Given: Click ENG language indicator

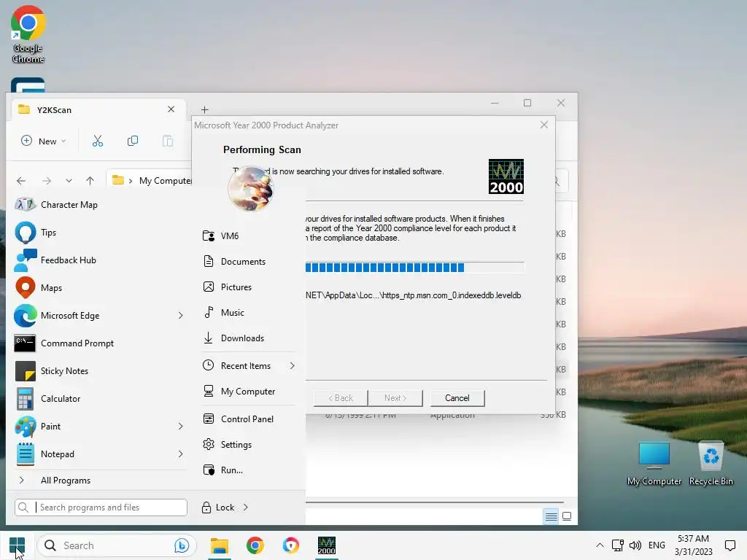Looking at the screenshot, I should pyautogui.click(x=657, y=545).
